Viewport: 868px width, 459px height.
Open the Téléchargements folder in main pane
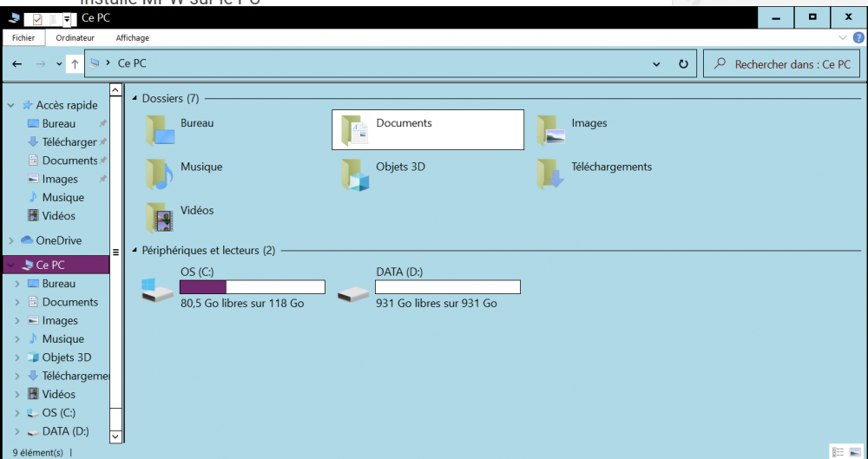point(550,174)
